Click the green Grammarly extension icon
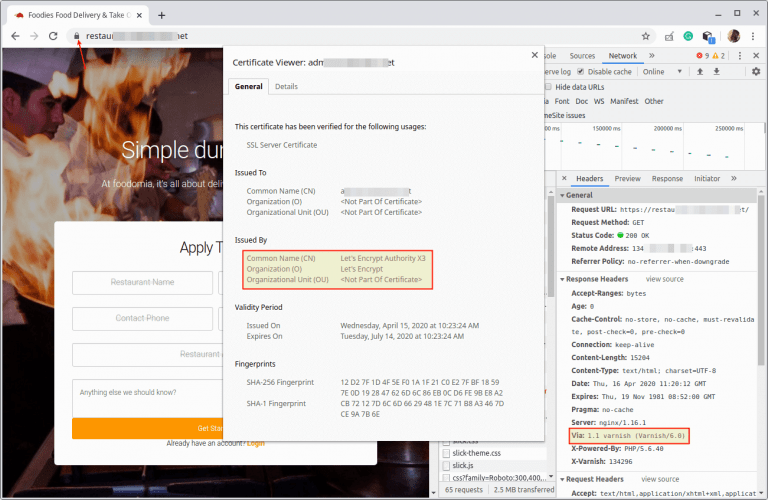 pos(688,36)
